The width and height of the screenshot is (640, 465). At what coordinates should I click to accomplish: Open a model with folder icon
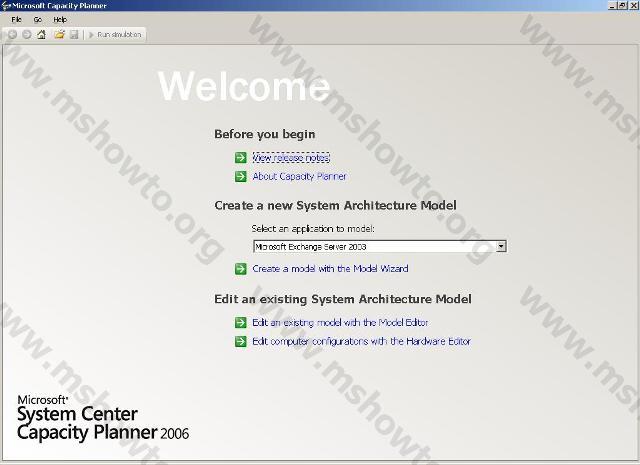60,35
